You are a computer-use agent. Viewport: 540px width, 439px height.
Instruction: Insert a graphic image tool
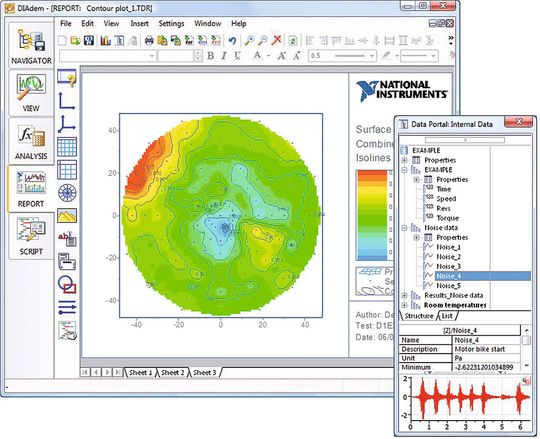(67, 216)
